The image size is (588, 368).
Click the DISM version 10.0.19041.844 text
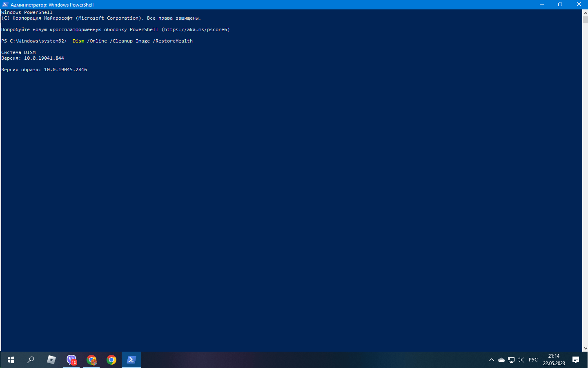click(44, 58)
